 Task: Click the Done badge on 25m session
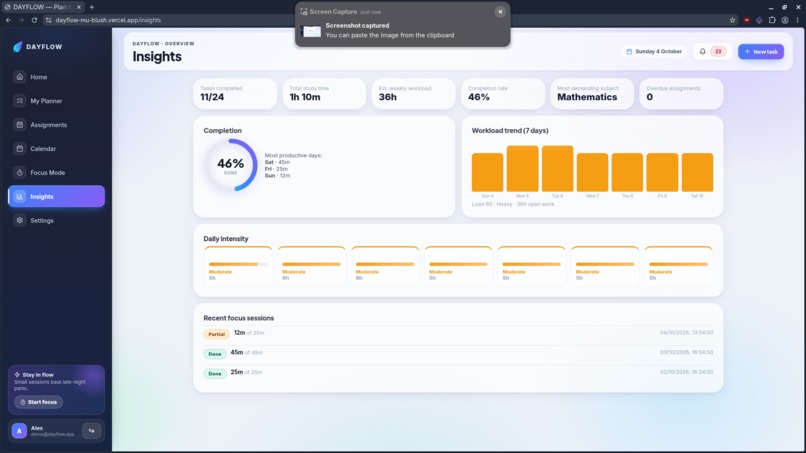click(215, 373)
